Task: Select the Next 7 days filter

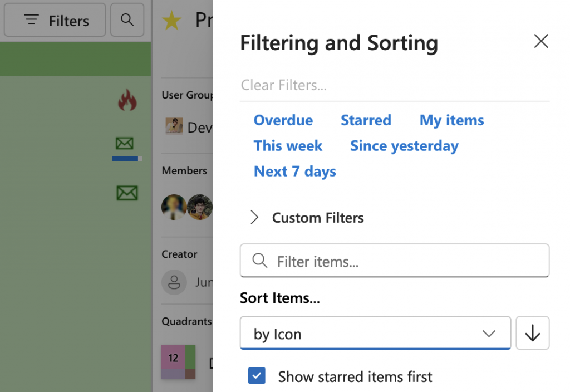Action: [294, 171]
